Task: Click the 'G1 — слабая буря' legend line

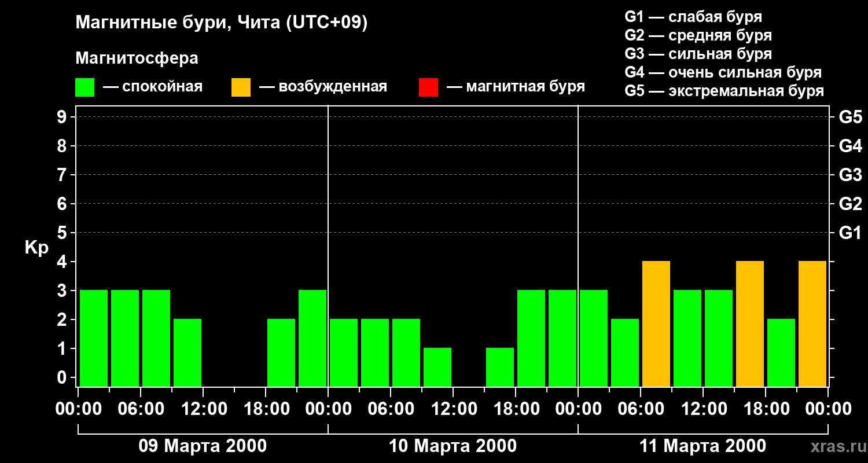Action: click(693, 16)
